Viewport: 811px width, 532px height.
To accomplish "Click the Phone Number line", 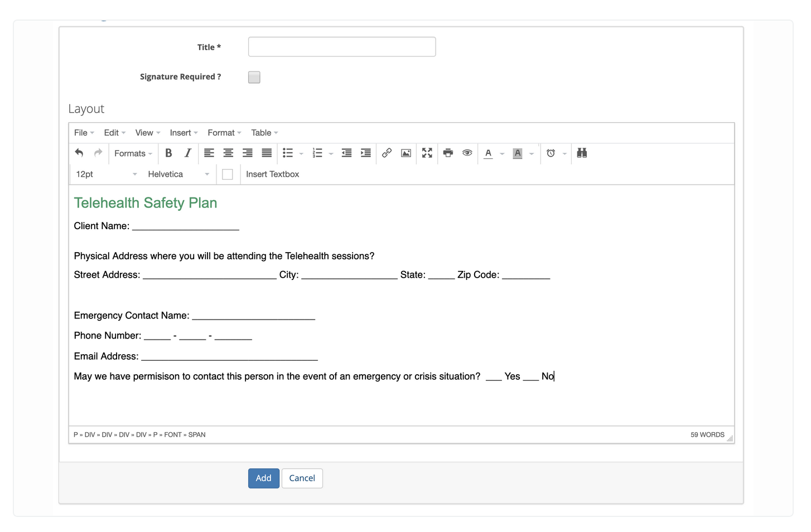I will pos(163,336).
